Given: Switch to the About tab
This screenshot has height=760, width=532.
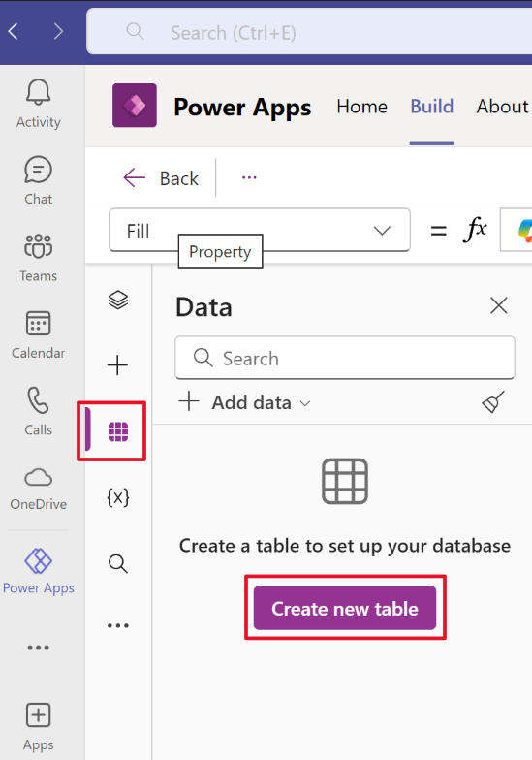Looking at the screenshot, I should click(x=502, y=107).
